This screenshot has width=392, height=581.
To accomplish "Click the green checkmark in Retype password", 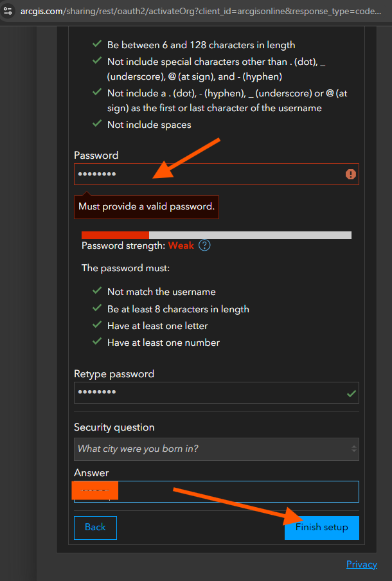I will coord(352,393).
